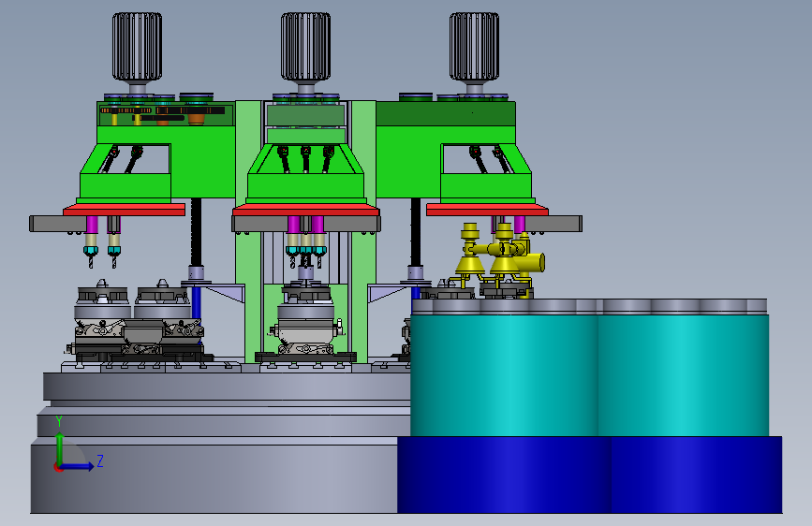Pick the black threaded column right of center
The height and width of the screenshot is (526, 812).
click(x=416, y=232)
